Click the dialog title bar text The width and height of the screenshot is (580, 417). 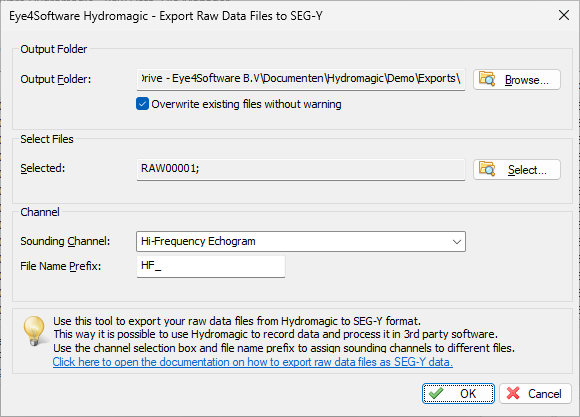[166, 16]
